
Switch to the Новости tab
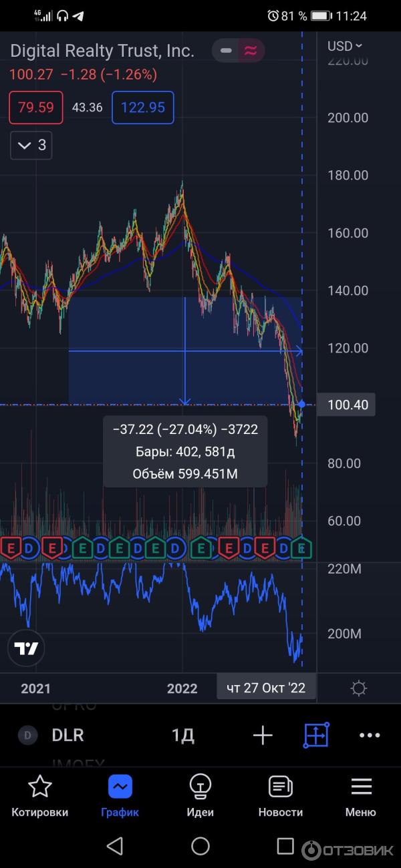pyautogui.click(x=281, y=795)
